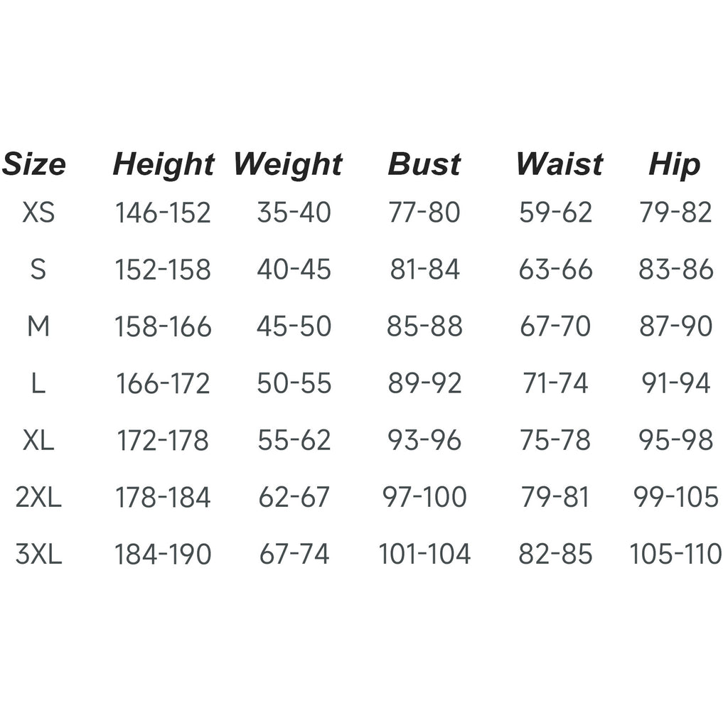Click hip value 105-110
The width and height of the screenshot is (728, 728).
pyautogui.click(x=675, y=554)
